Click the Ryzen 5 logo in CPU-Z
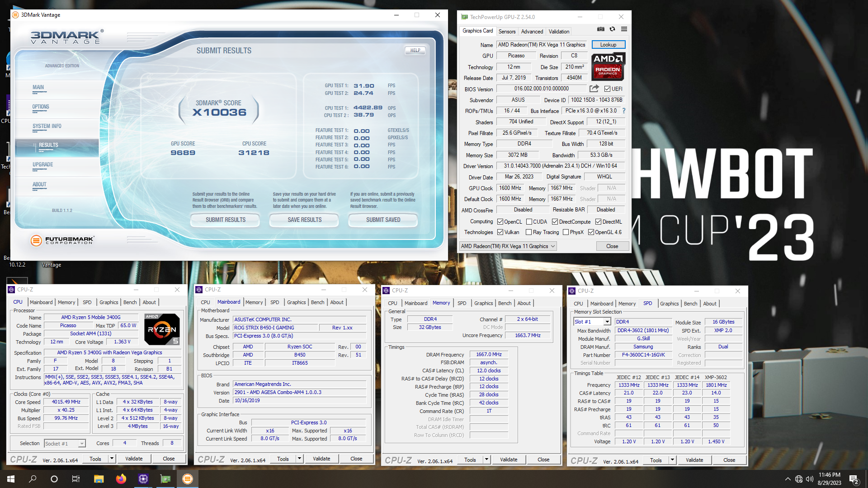 coord(162,329)
